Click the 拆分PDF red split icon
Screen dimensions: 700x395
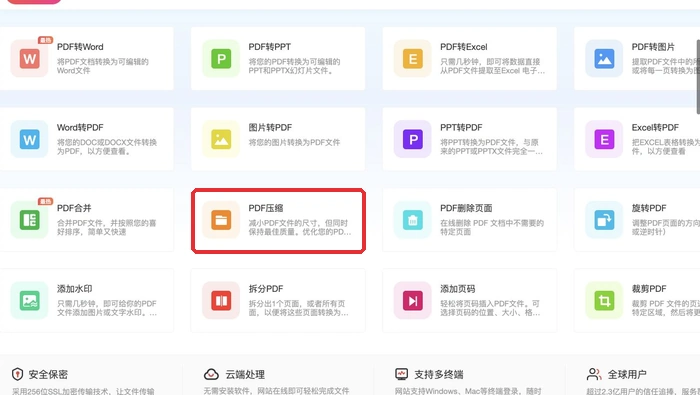coord(221,300)
